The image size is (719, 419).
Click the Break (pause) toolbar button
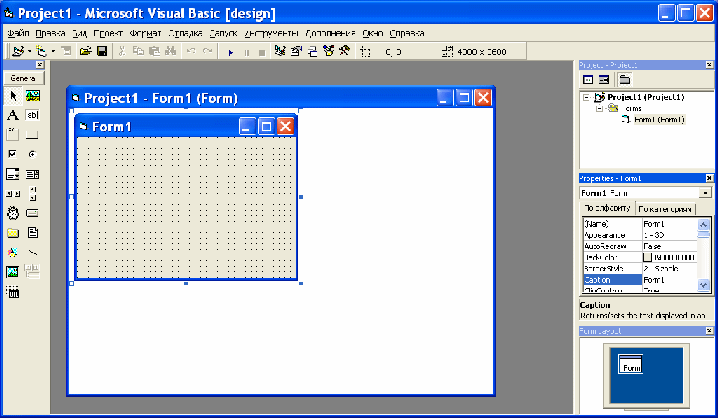coord(247,52)
